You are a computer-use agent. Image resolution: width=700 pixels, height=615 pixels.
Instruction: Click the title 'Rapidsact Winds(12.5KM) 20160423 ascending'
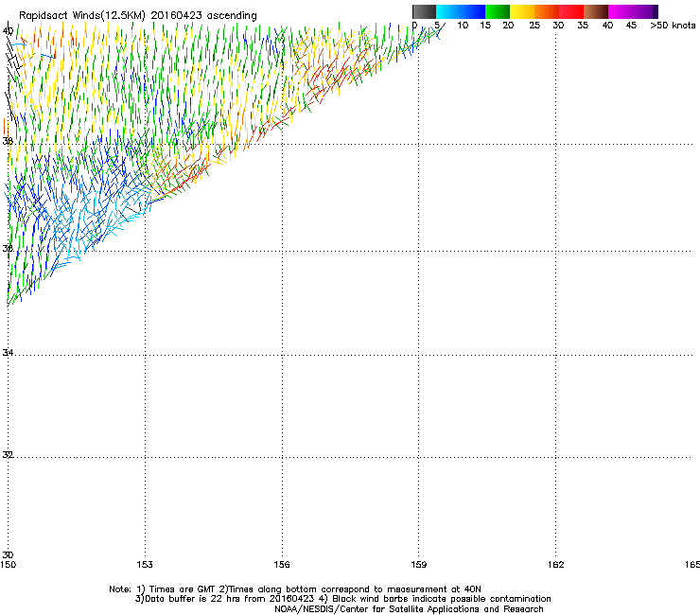click(138, 16)
